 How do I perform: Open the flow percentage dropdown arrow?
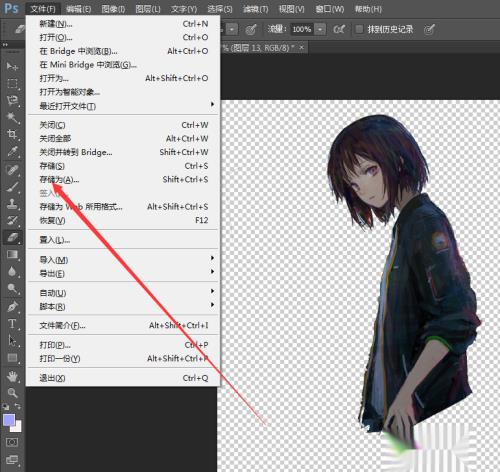pyautogui.click(x=320, y=30)
